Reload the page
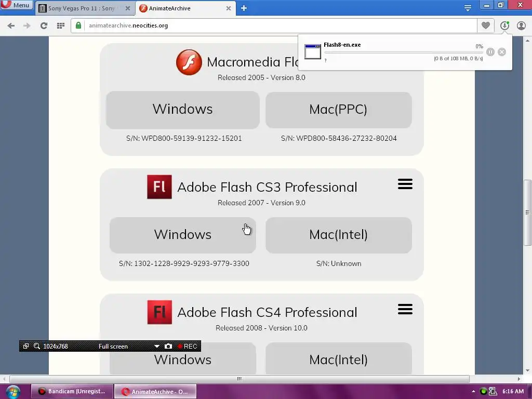The image size is (532, 399). [x=44, y=25]
